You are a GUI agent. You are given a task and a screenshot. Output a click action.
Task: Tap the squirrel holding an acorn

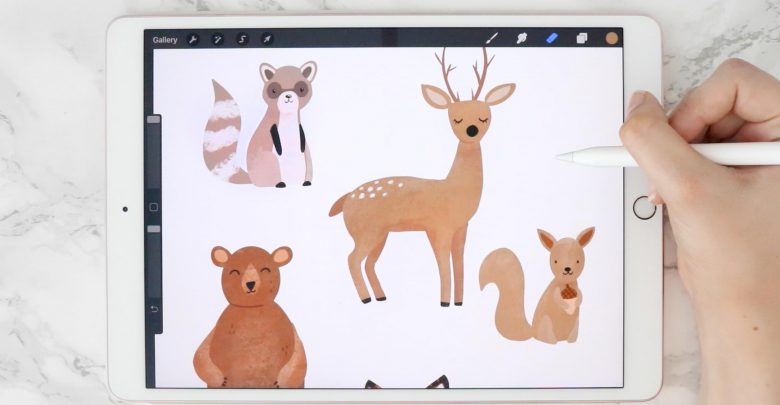(x=537, y=285)
